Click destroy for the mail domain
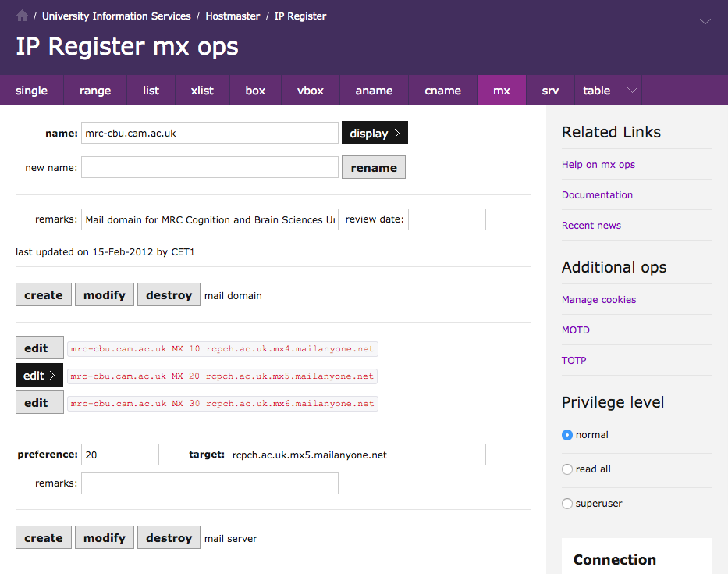 click(x=169, y=295)
